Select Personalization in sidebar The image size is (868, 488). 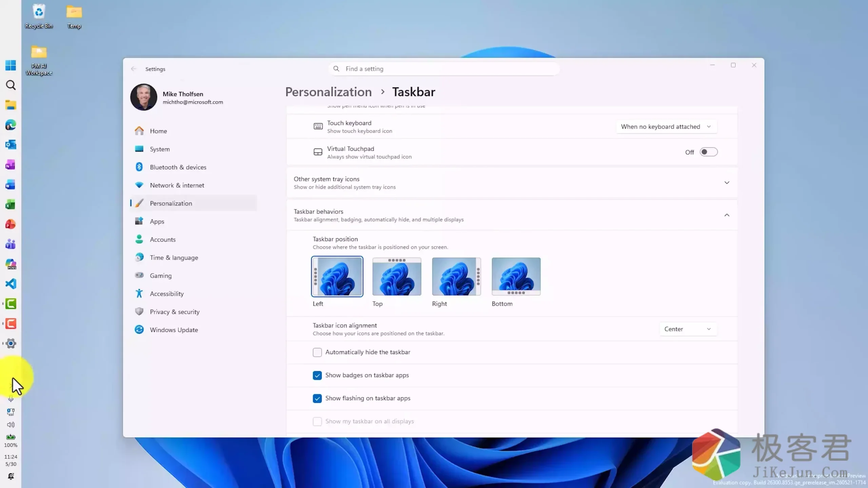coord(193,203)
